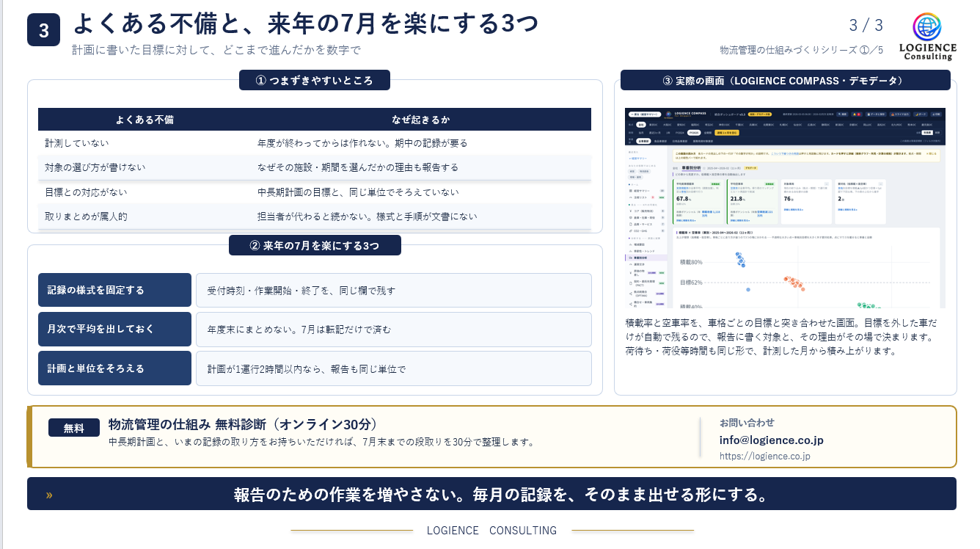
Task: Click the ① つまずきやすいところ section header
Action: point(315,80)
